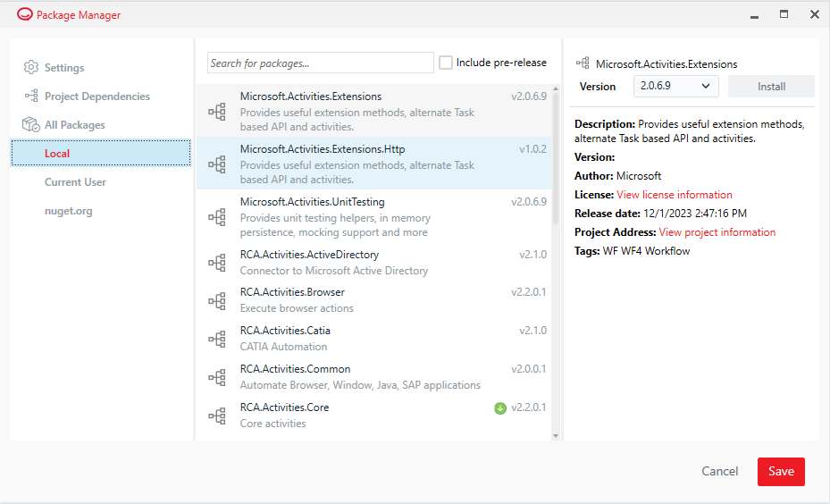This screenshot has width=830, height=504.
Task: Click the RCA.Activities.Catia package icon
Action: click(217, 339)
